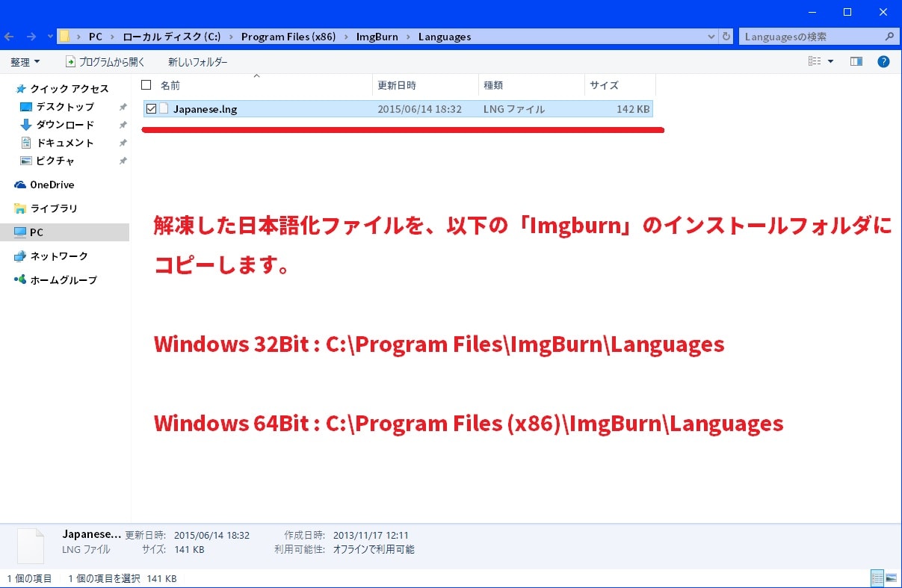Open ピクチャ in navigation pane
This screenshot has height=588, width=902.
55,161
